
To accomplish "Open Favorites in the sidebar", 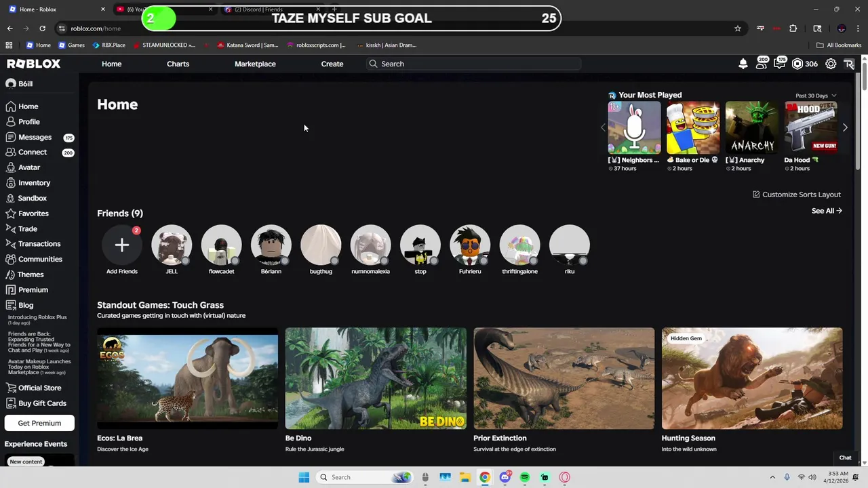I will click(x=33, y=213).
